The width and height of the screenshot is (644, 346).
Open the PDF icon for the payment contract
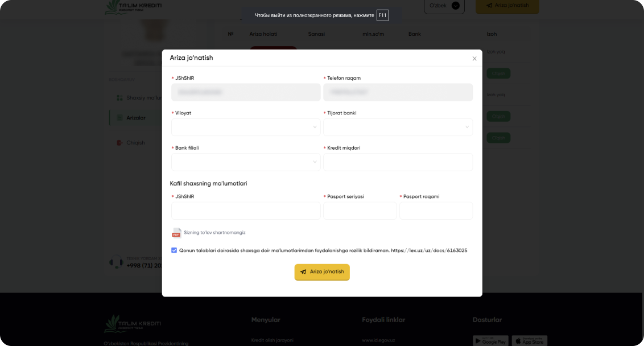(x=176, y=233)
